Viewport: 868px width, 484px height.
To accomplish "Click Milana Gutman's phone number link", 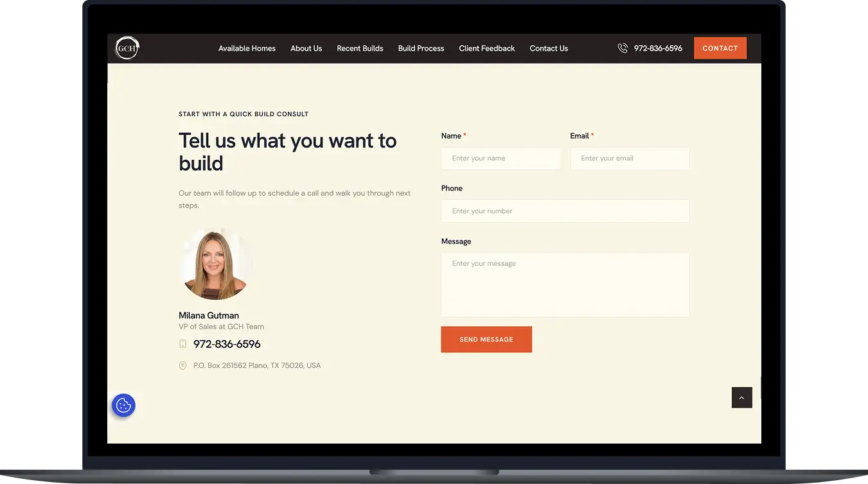I will coord(227,344).
